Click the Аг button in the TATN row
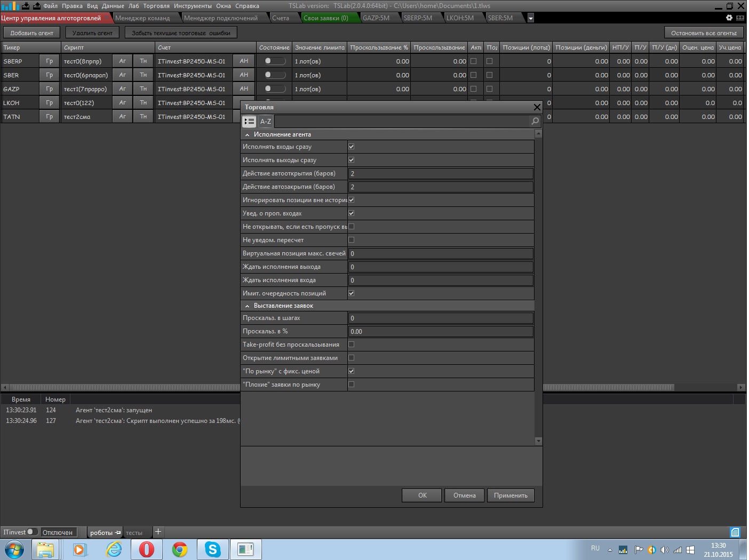Screen dimensions: 749x560 [x=122, y=116]
